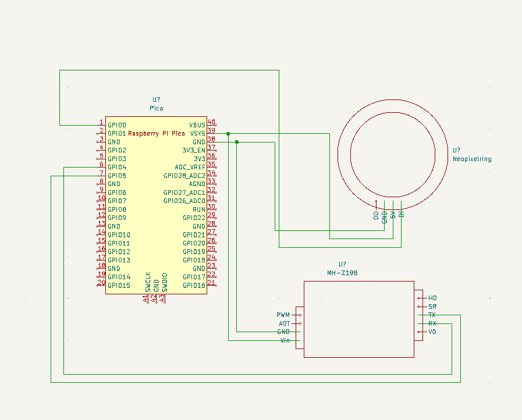Viewport: 522px width, 420px height.
Task: Select the 'Raspberry Pi Pico' value text
Action: (157, 133)
